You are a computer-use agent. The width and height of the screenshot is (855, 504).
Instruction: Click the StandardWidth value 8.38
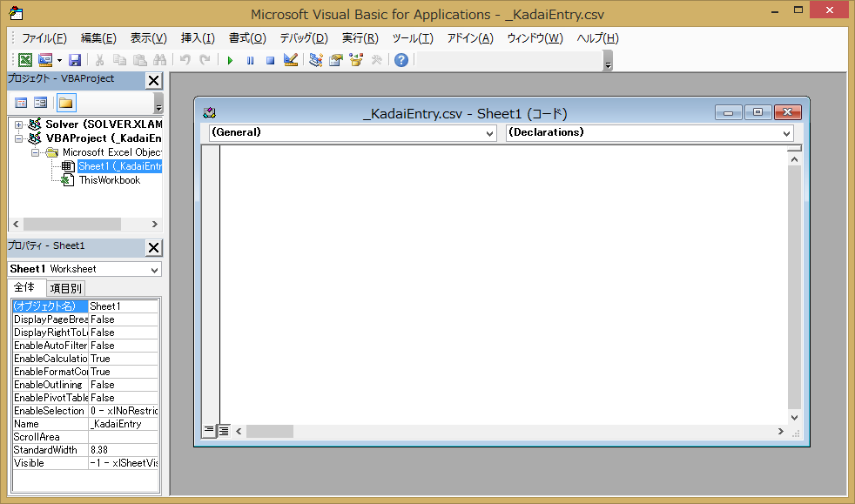tap(124, 450)
